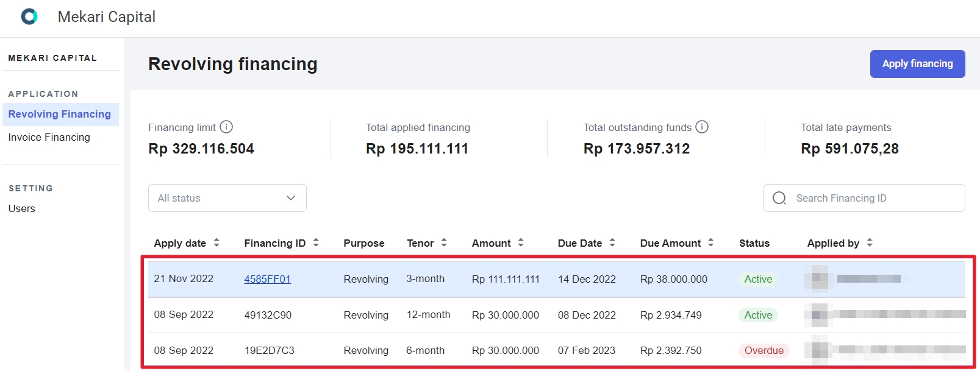Click the 6-month tenor cell
This screenshot has height=371, width=980.
coord(425,350)
